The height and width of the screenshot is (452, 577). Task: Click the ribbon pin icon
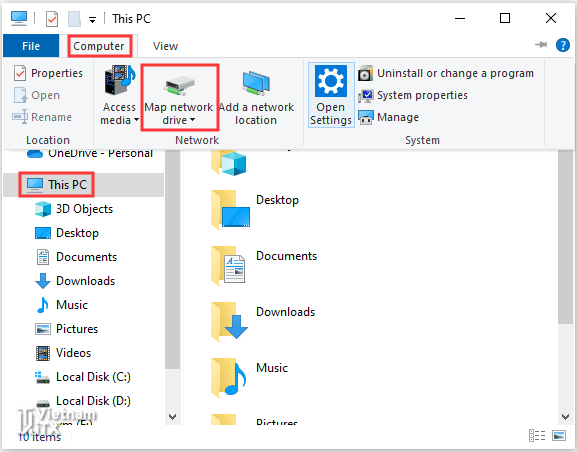click(x=541, y=45)
